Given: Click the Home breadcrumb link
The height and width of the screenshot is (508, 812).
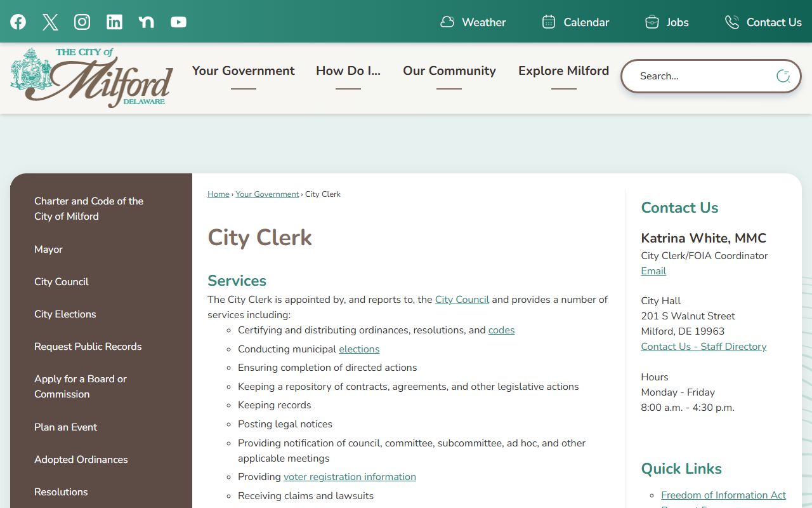Looking at the screenshot, I should coord(218,194).
